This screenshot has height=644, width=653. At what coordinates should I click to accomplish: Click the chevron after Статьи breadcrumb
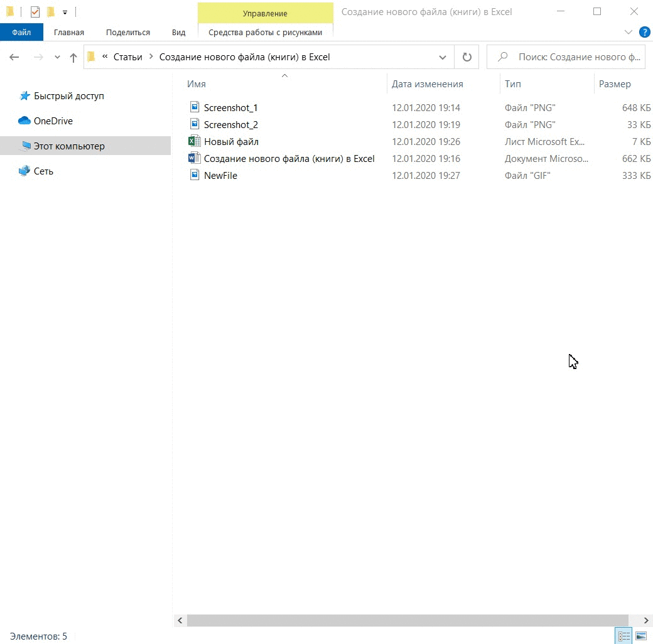point(151,56)
